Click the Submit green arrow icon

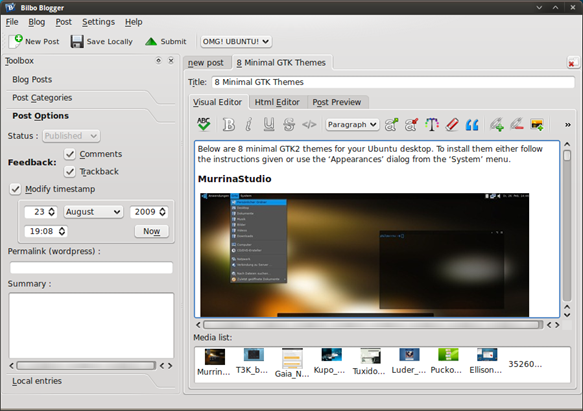(x=151, y=42)
